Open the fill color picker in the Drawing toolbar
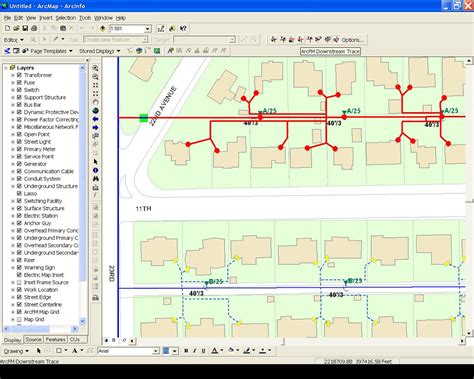This screenshot has width=474, height=379. [238, 351]
